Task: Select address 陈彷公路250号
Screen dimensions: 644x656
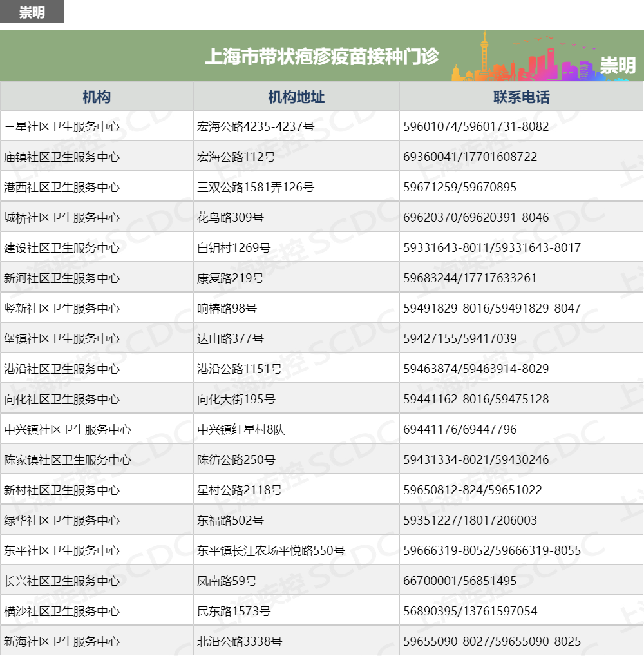Action: 236,460
